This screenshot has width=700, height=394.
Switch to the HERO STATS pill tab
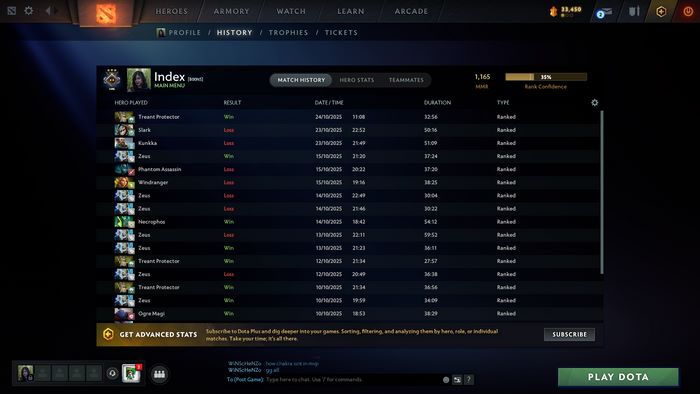pyautogui.click(x=357, y=80)
